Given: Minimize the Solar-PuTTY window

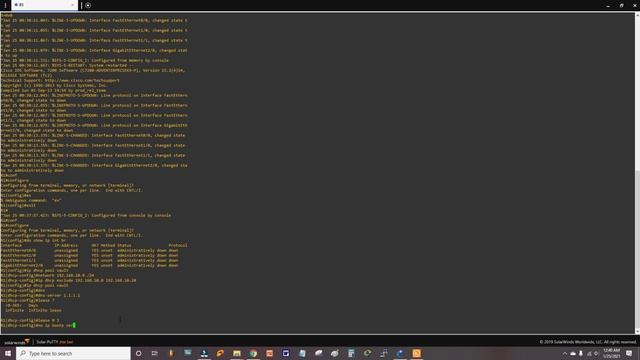Looking at the screenshot, I should (x=608, y=5).
